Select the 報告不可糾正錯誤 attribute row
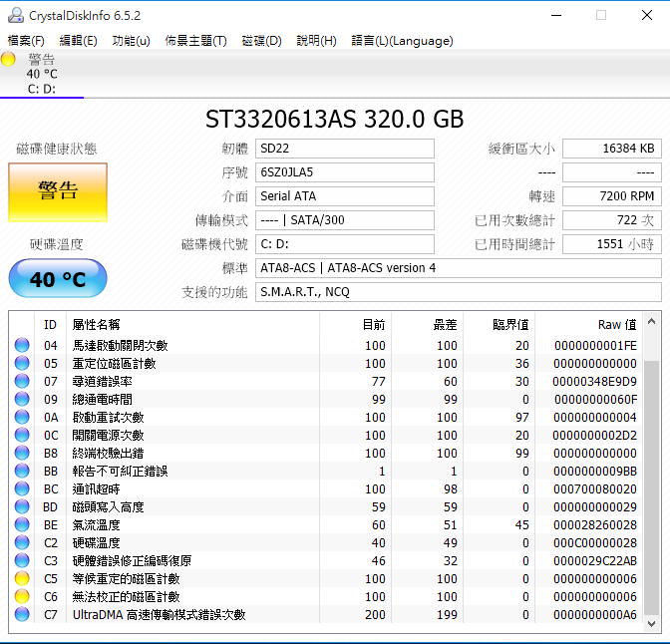The height and width of the screenshot is (644, 670). pos(326,471)
